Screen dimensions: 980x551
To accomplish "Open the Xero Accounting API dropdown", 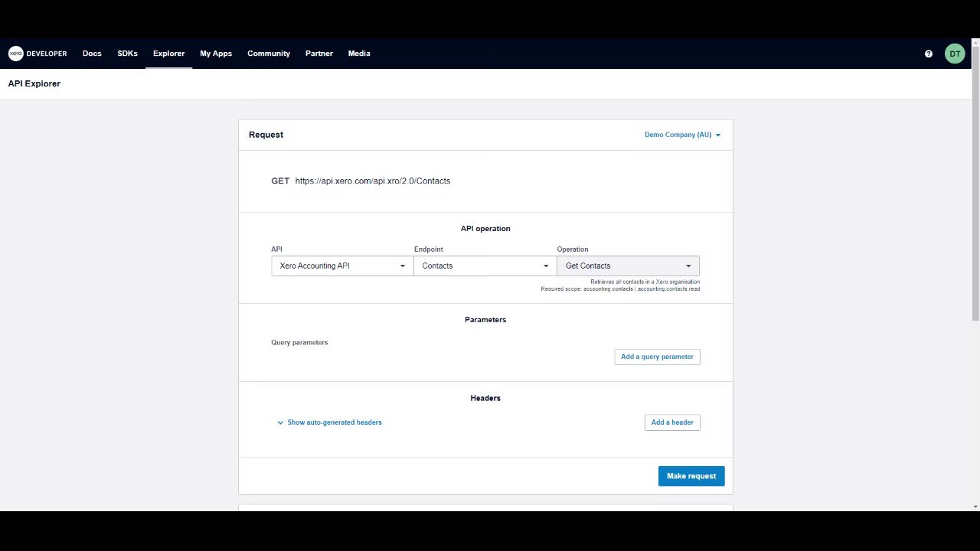I will (342, 266).
